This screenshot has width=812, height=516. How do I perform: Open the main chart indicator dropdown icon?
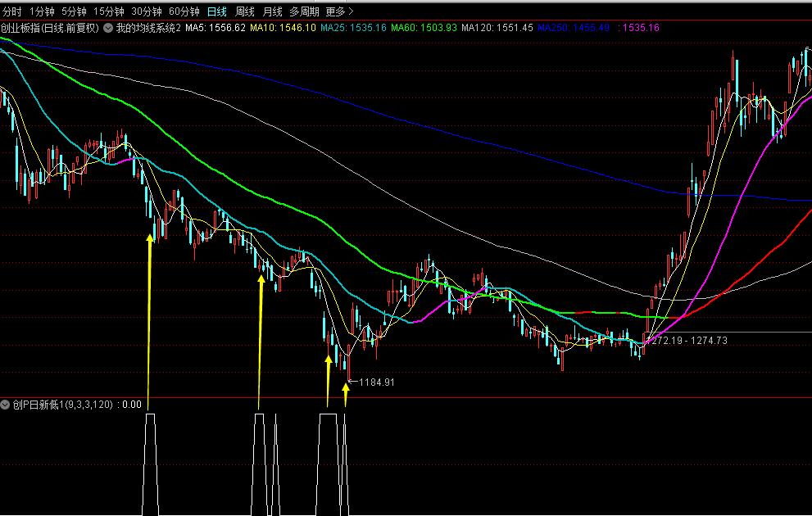tap(107, 28)
